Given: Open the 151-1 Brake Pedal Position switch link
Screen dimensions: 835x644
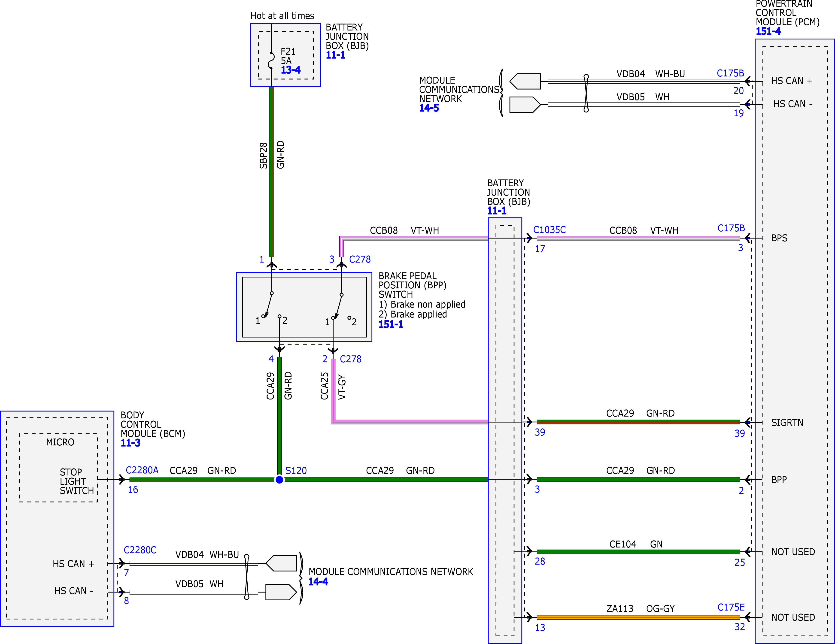Looking at the screenshot, I should [x=391, y=324].
